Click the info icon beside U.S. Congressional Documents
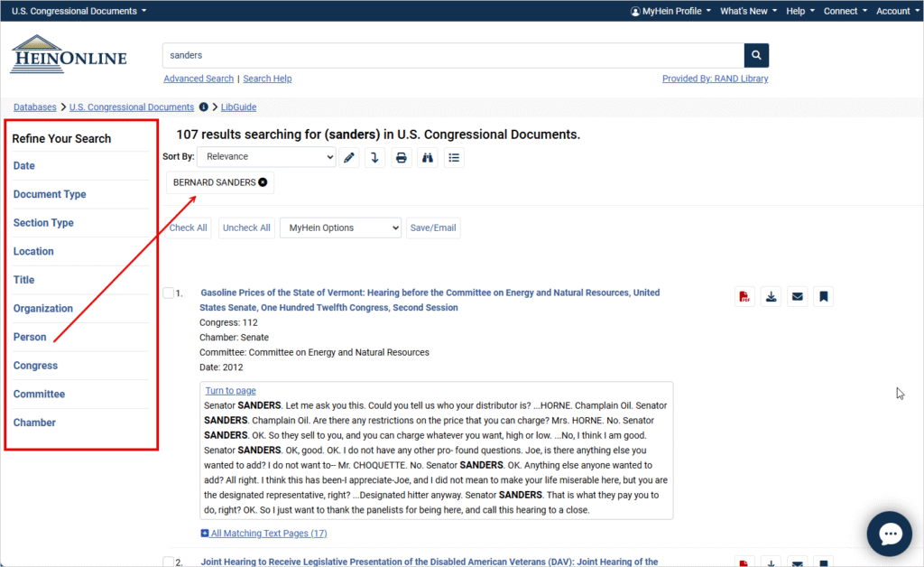 (203, 107)
